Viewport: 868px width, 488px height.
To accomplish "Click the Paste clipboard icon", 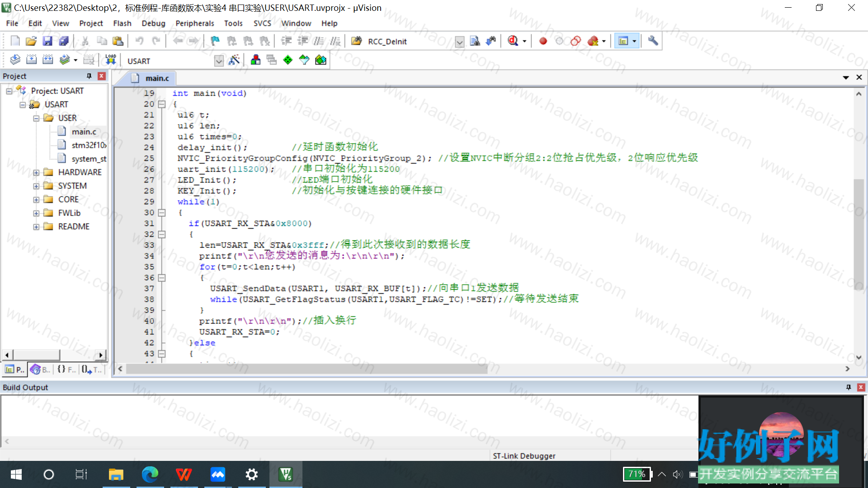I will (118, 41).
